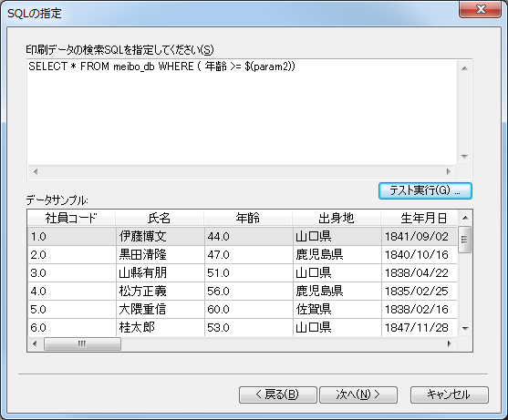Click into the SQL query text area

coord(243,113)
